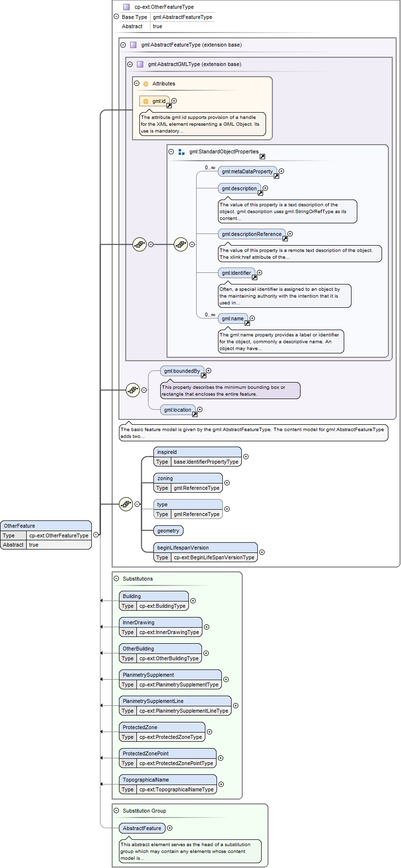This screenshot has height=868, width=401.
Task: Expand PlanimetrySupplementLine plus button
Action: click(x=236, y=706)
